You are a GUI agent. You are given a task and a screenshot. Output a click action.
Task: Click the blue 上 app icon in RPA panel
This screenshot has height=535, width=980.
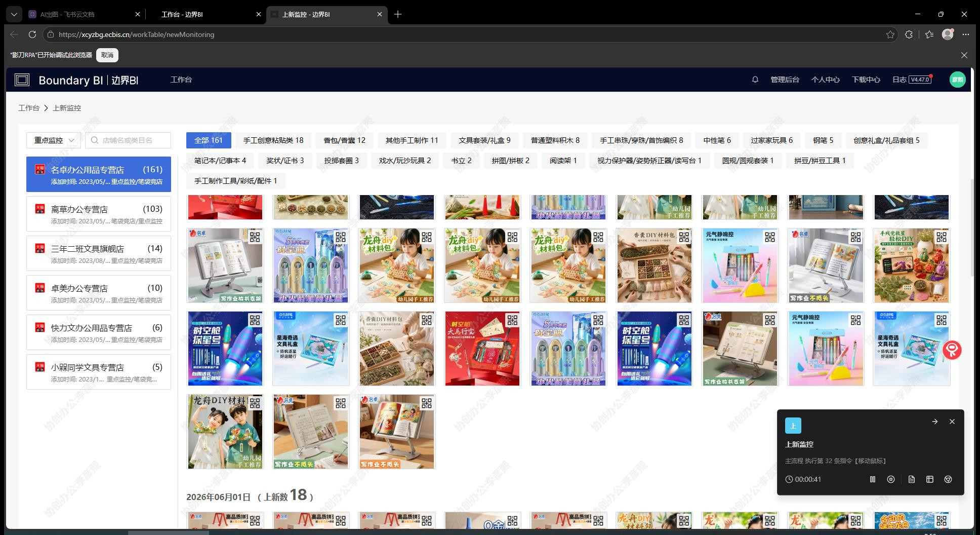pos(793,426)
